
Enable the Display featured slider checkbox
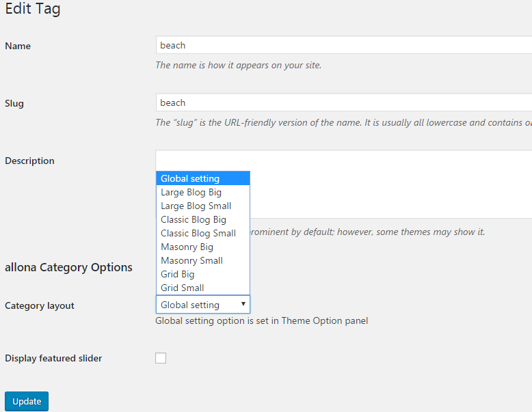[161, 358]
